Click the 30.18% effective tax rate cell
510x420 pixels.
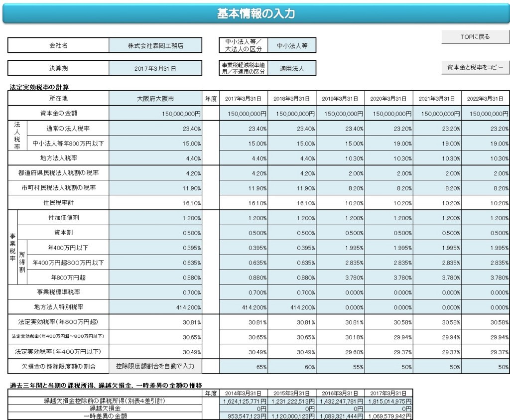point(340,337)
